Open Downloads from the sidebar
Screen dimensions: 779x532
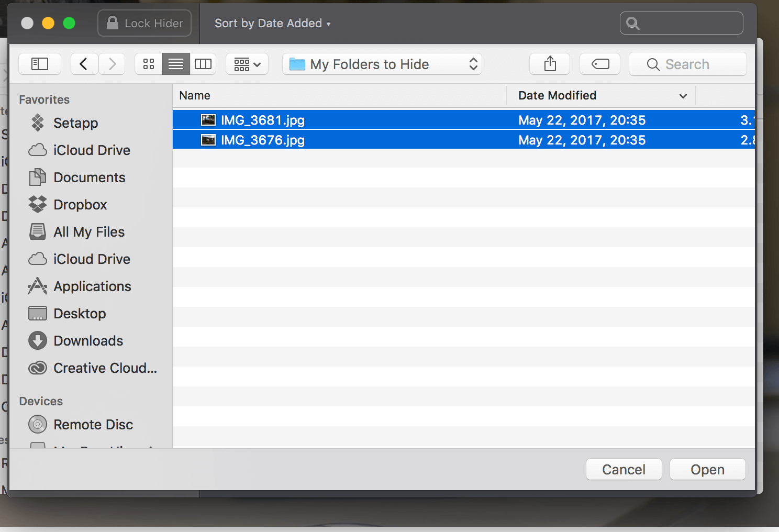pos(88,340)
